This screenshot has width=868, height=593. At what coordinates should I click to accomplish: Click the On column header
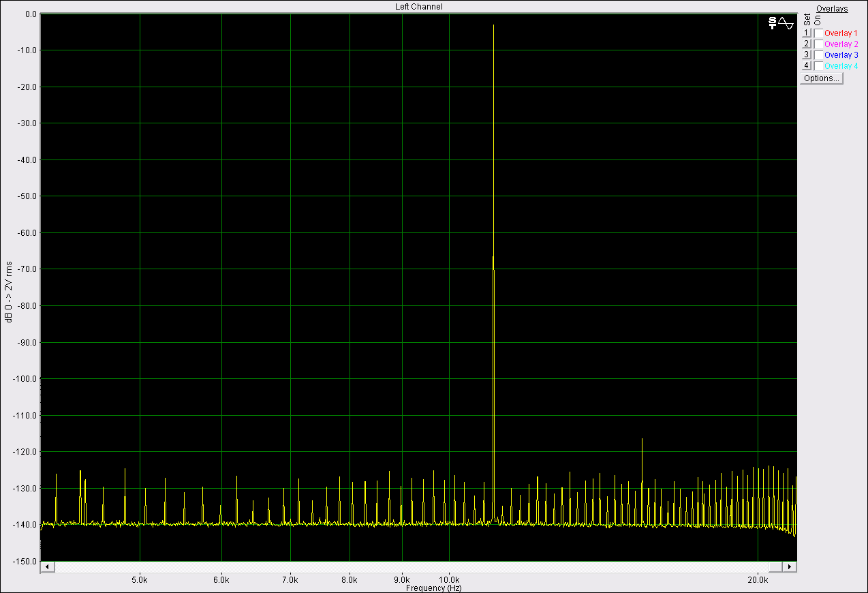coord(818,20)
